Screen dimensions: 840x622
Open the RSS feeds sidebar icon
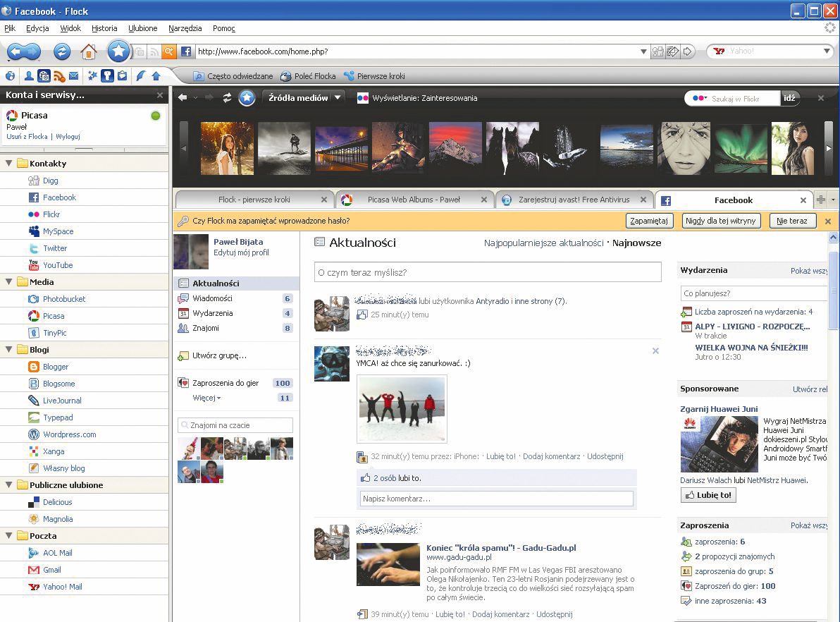click(x=59, y=76)
